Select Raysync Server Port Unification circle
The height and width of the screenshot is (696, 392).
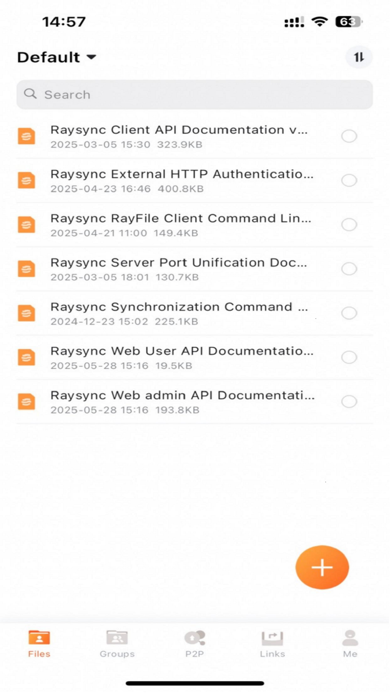349,269
